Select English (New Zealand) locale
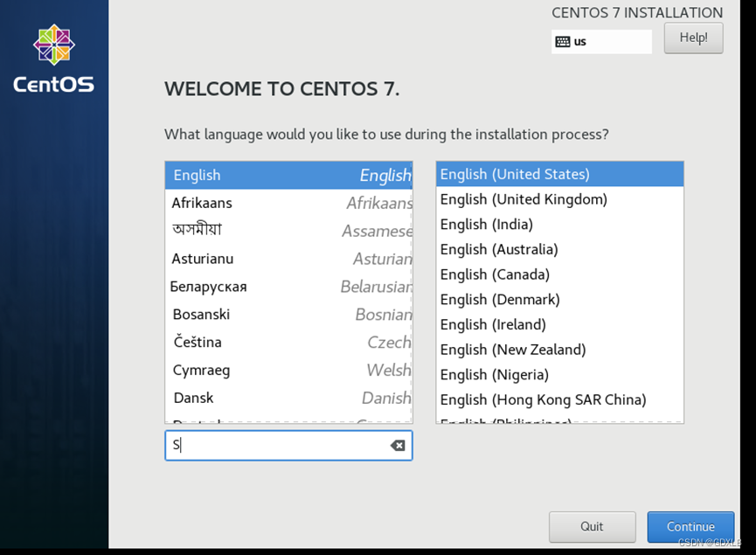Screen dimensions: 756x555 [x=512, y=350]
